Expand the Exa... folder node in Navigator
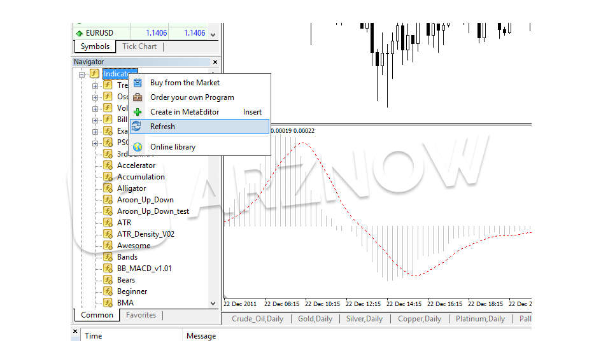The height and width of the screenshot is (364, 601). (95, 132)
